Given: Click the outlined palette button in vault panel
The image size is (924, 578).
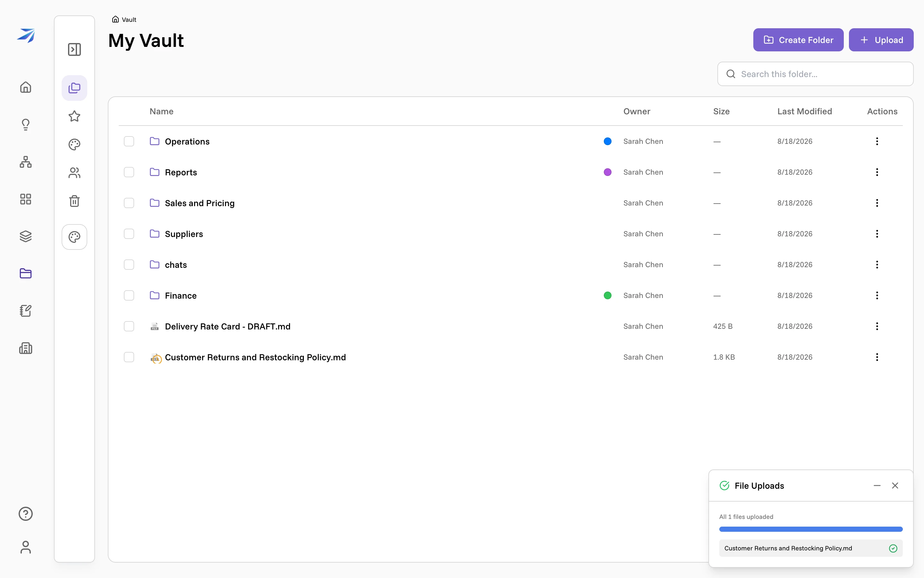Looking at the screenshot, I should pos(74,237).
